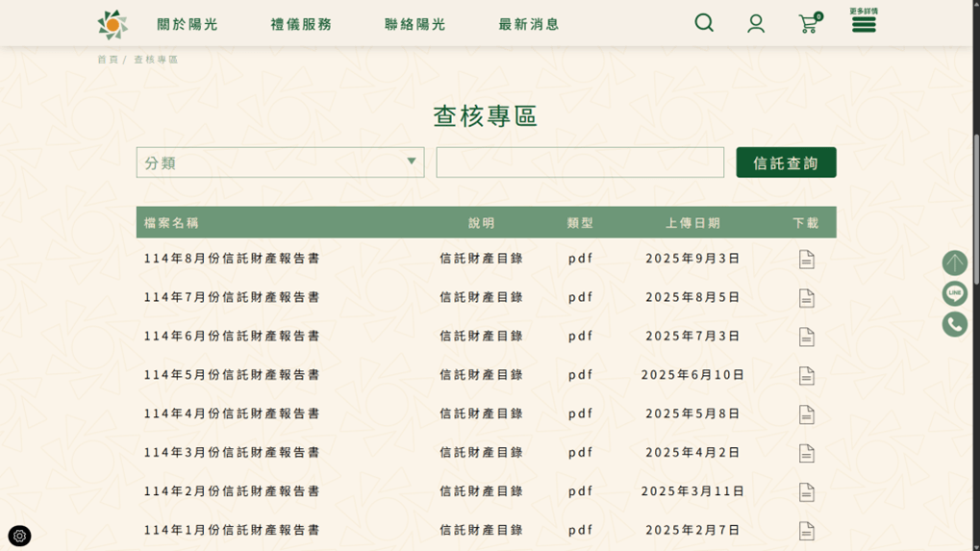Download the 114年1月份 report document
Image resolution: width=980 pixels, height=551 pixels.
click(806, 531)
